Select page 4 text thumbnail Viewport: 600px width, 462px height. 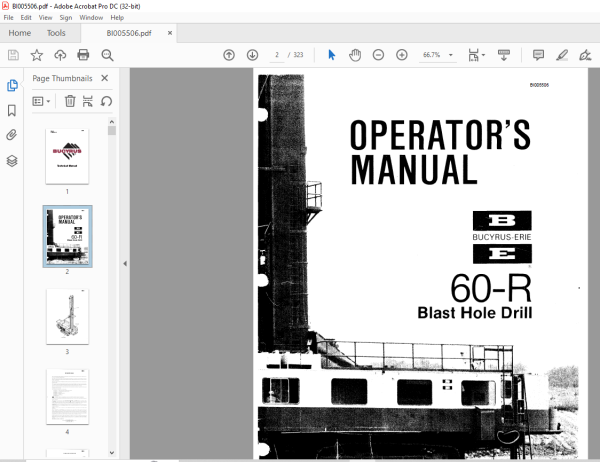pos(67,397)
